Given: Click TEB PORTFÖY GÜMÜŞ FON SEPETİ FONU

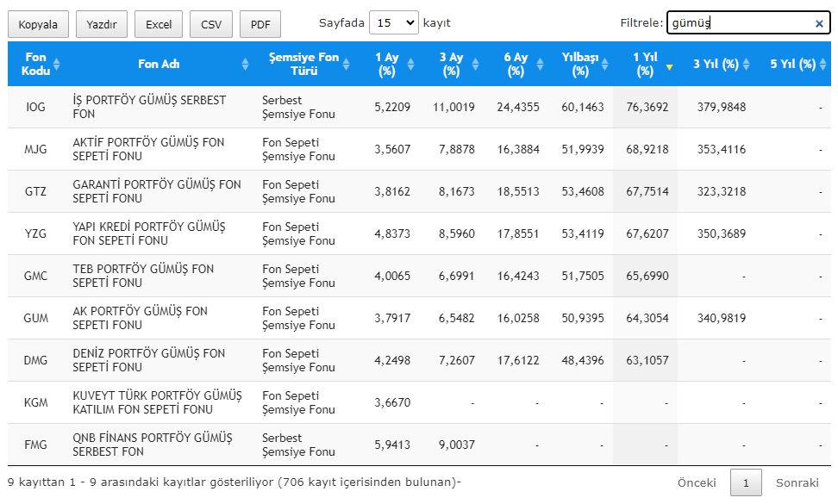Looking at the screenshot, I should tap(143, 276).
